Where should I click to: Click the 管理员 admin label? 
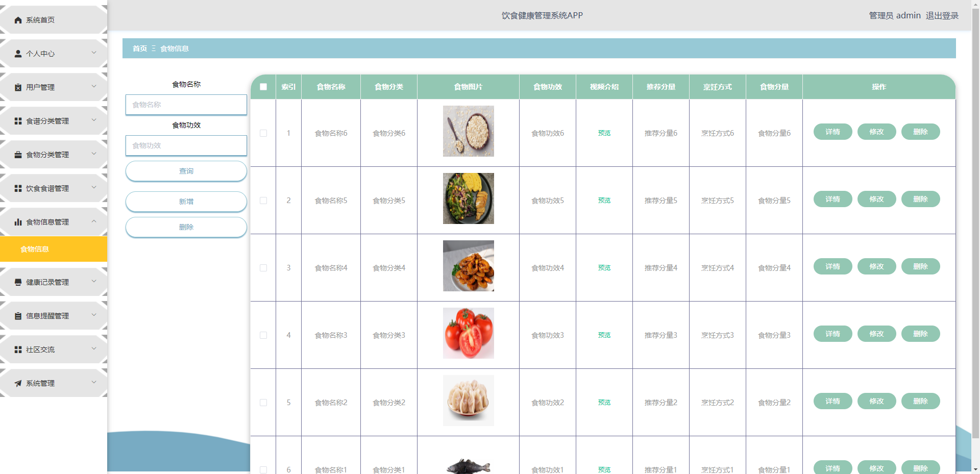[895, 15]
